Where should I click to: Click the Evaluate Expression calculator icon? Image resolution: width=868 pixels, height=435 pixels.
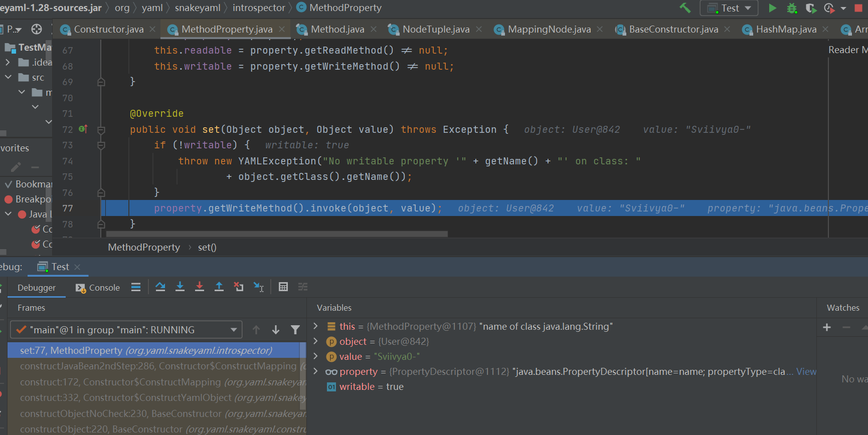(283, 287)
